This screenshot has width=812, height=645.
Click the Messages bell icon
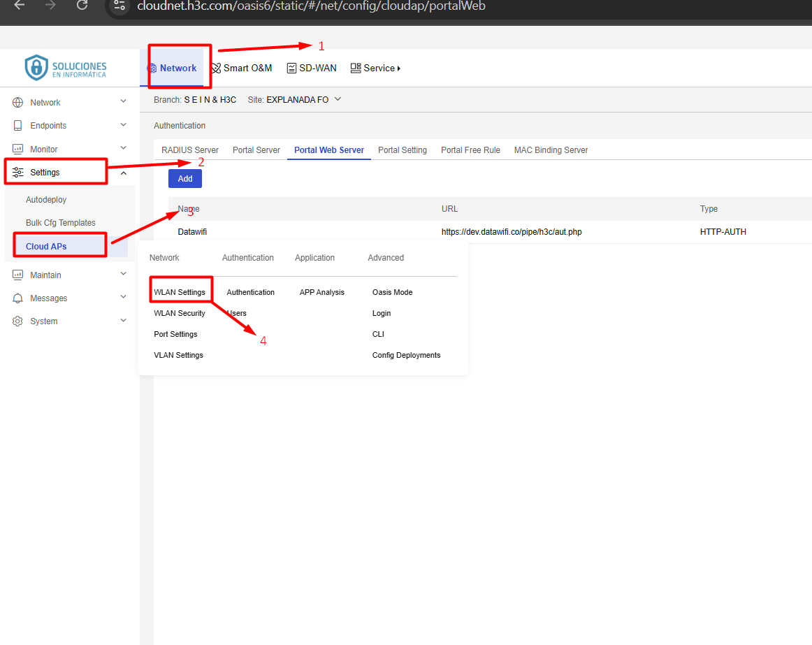(x=17, y=298)
